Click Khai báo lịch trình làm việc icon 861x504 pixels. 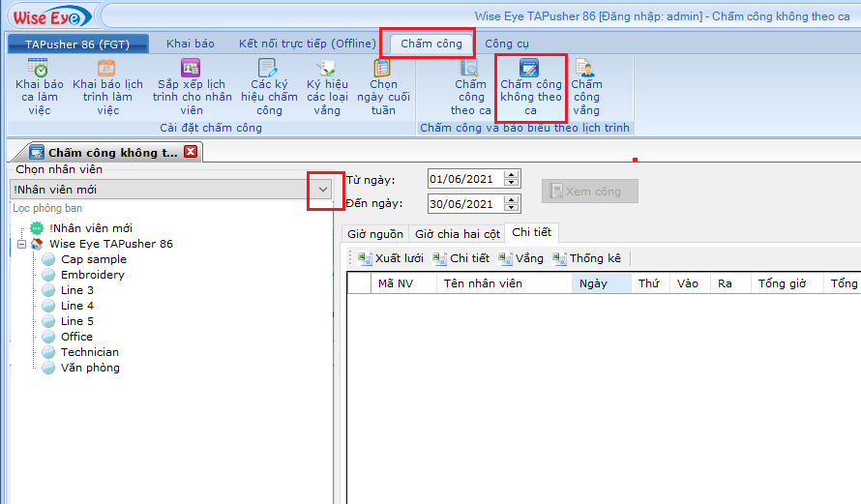(107, 69)
